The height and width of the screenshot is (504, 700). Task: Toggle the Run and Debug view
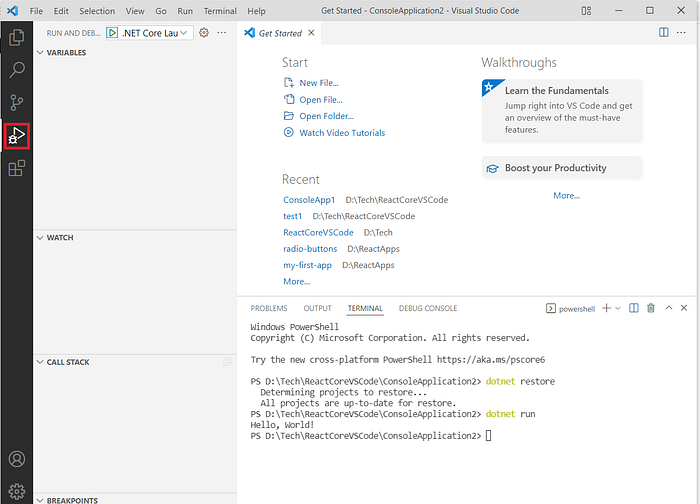(17, 136)
